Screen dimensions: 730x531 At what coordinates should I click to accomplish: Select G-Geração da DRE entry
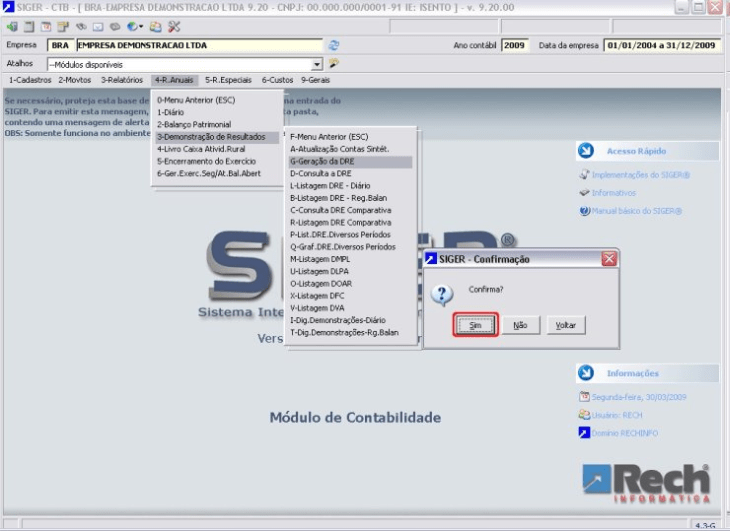(350, 161)
